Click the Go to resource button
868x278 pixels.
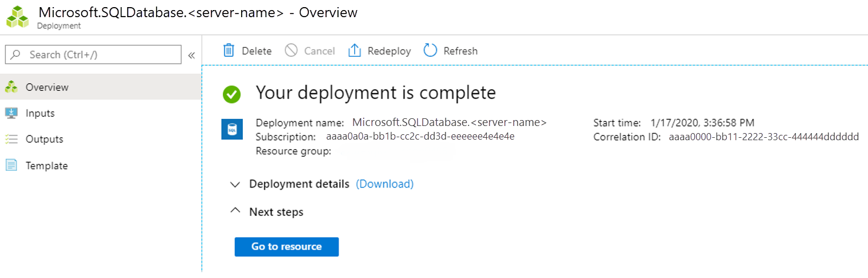[x=287, y=247]
